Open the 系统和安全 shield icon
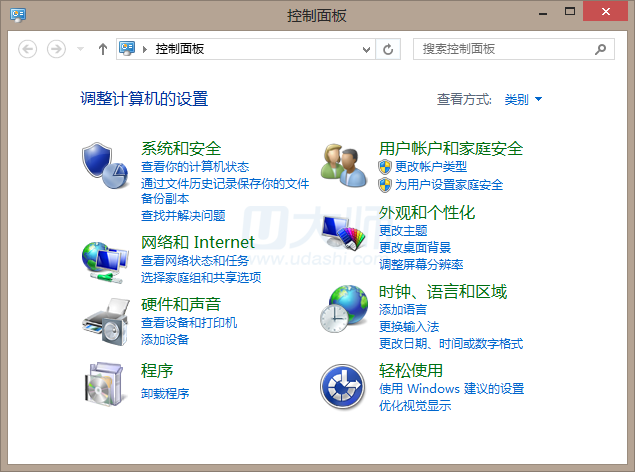The height and width of the screenshot is (472, 635). tap(105, 165)
